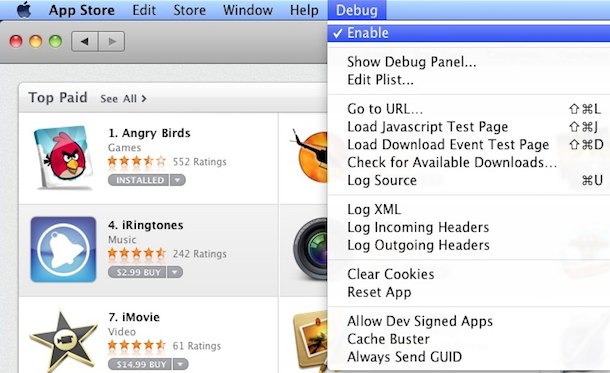Open See All for Top Paid
610x373 pixels.
123,99
